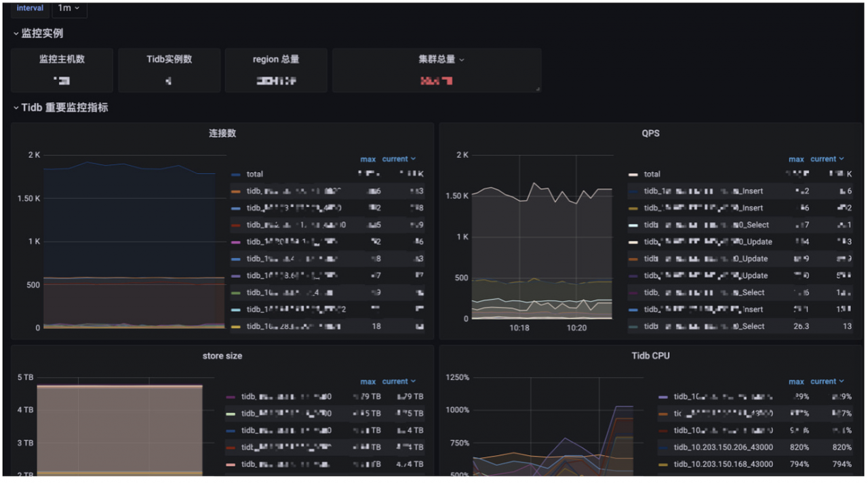Open the 集群总量 panel title menu

[441, 59]
